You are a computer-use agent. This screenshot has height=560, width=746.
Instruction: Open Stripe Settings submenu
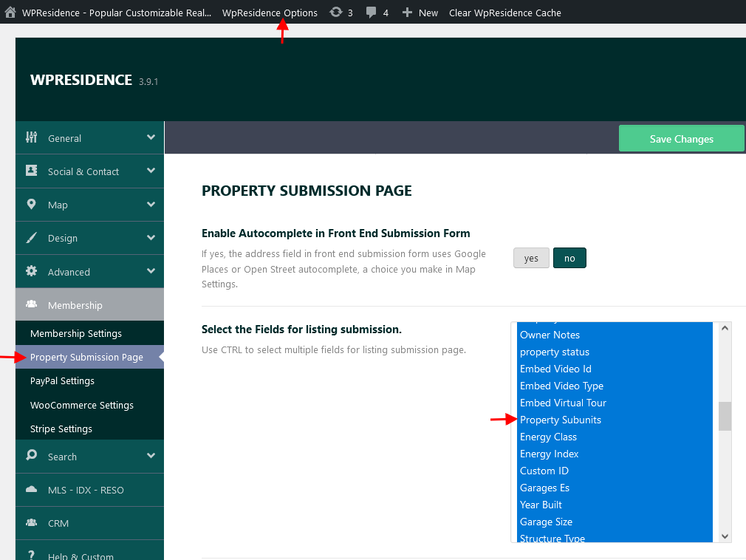(61, 429)
